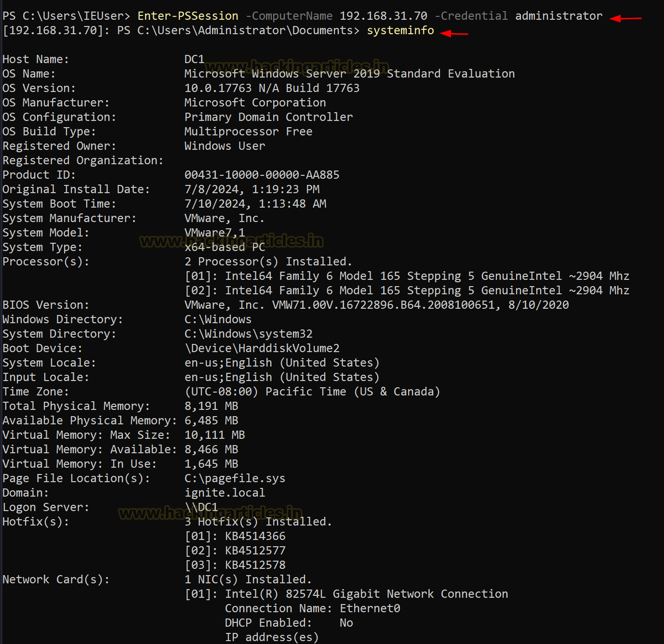Click product ID 00431-10000-00000-AA885
The width and height of the screenshot is (664, 644).
[x=262, y=175]
